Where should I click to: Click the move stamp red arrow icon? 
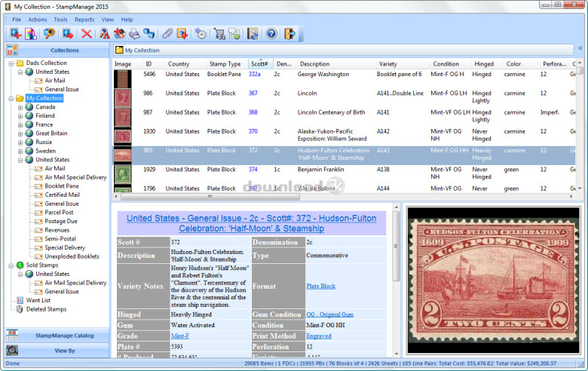coord(68,34)
